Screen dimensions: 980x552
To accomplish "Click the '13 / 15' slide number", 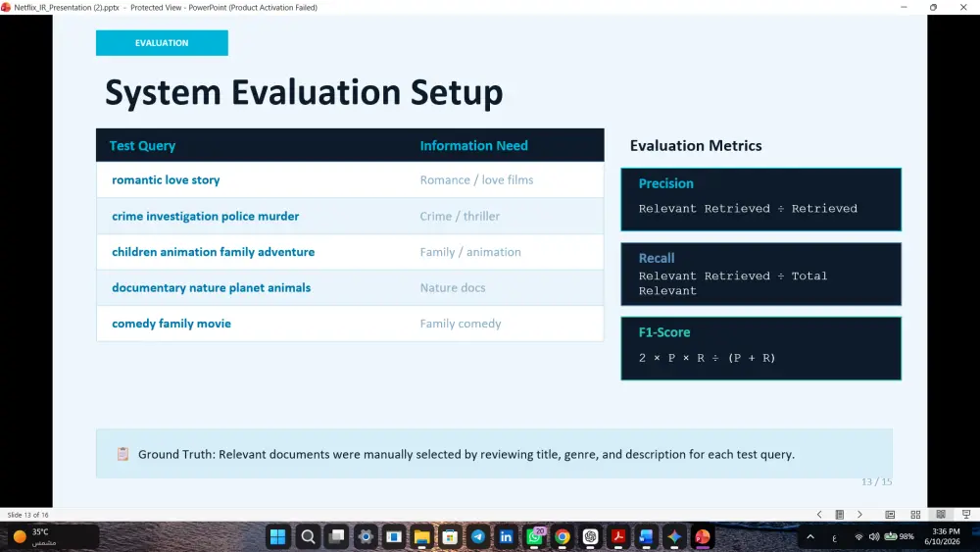I will pos(876,482).
